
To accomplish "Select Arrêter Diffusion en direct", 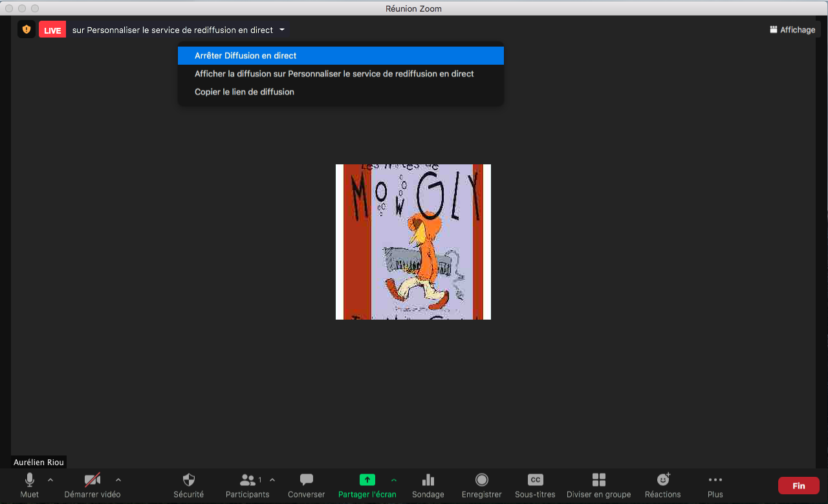I will click(x=245, y=56).
